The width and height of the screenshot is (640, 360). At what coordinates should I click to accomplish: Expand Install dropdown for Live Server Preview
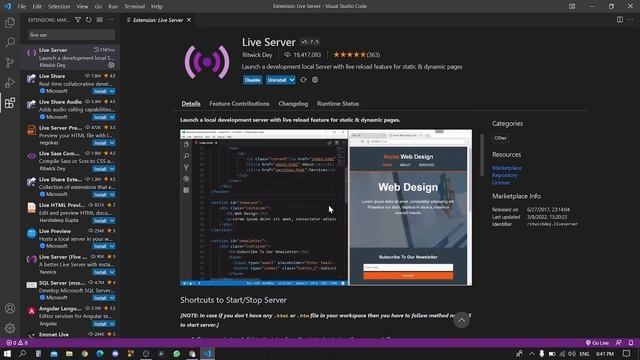tap(112, 143)
